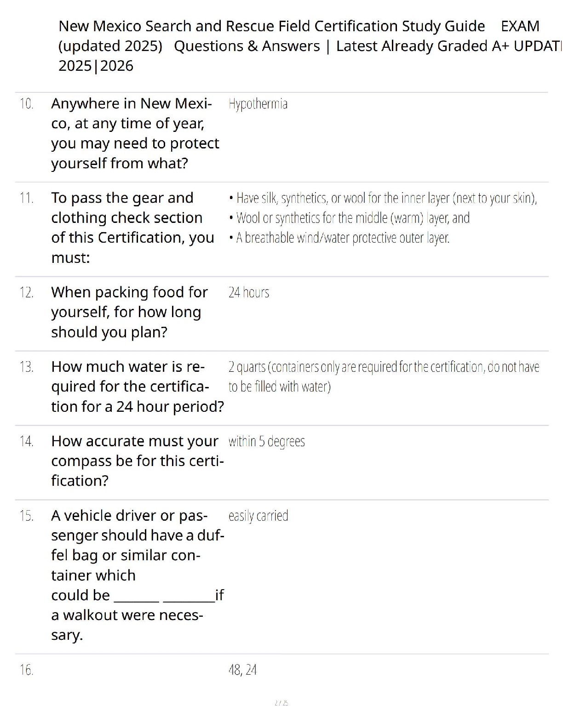The image size is (563, 728).
Task: Click the packing food question text
Action: click(129, 312)
